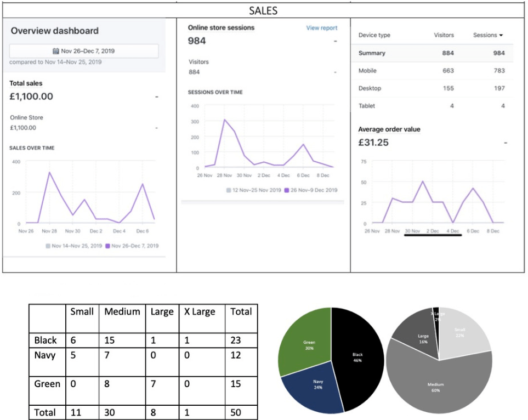The width and height of the screenshot is (528, 420).
Task: Sort by the Sessions column arrow
Action: click(x=501, y=36)
